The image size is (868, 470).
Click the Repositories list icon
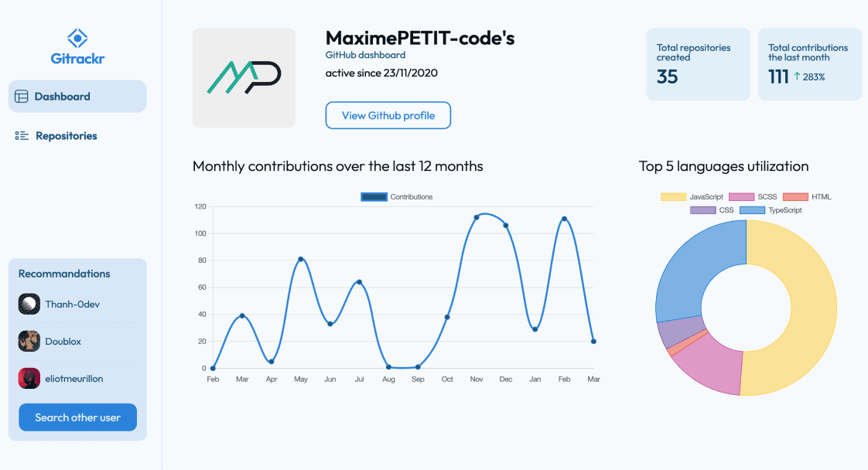(22, 136)
